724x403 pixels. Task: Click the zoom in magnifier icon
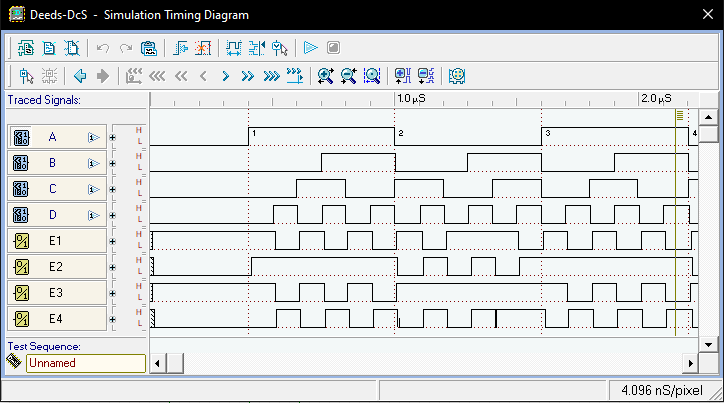pyautogui.click(x=325, y=75)
